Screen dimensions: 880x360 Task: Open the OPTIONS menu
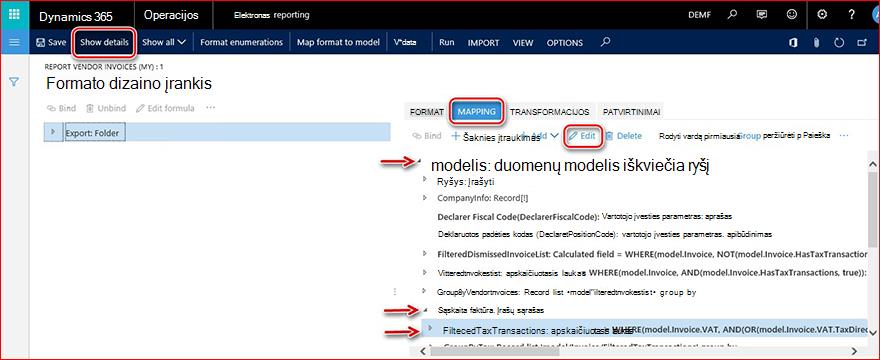coord(565,43)
